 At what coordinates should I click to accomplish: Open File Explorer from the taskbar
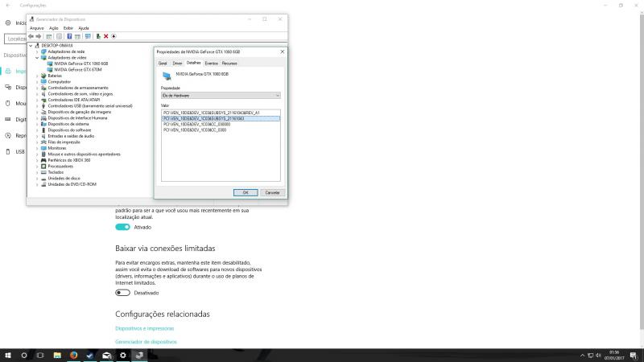[x=57, y=356]
